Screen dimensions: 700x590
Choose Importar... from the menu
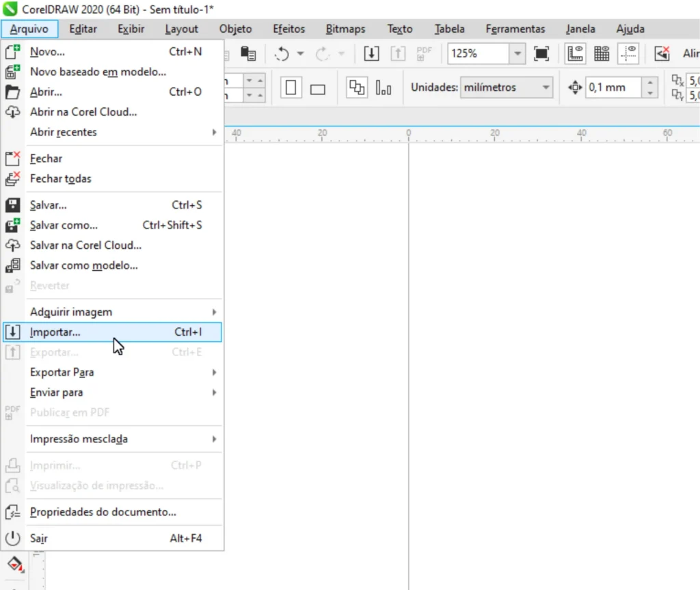tap(111, 332)
